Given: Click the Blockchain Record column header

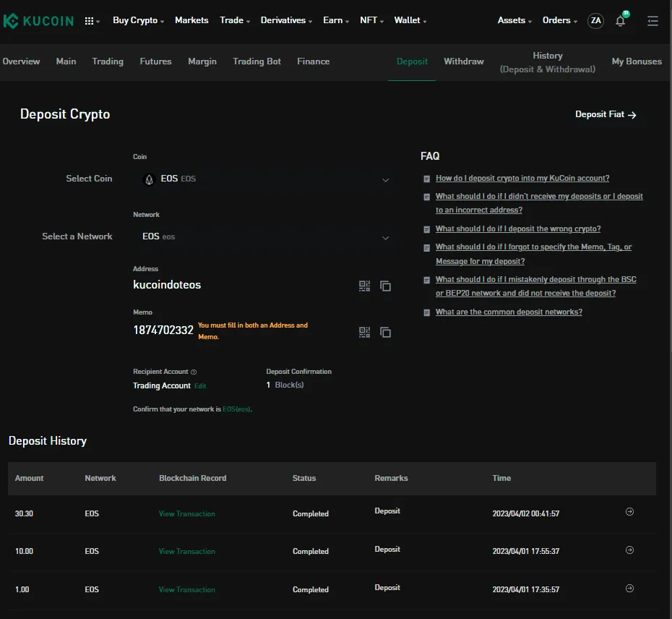Looking at the screenshot, I should tap(192, 478).
